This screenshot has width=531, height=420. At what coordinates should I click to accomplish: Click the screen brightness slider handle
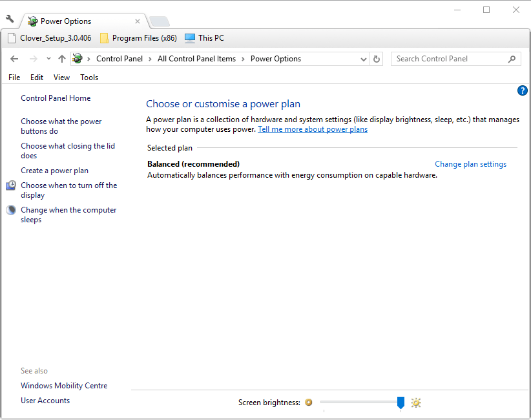(x=401, y=403)
